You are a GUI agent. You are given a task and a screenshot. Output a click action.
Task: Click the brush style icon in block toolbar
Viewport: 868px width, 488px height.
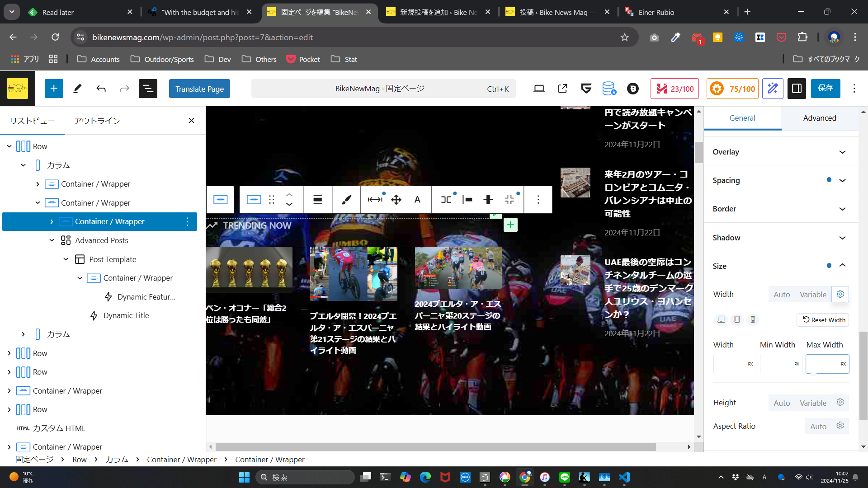346,200
